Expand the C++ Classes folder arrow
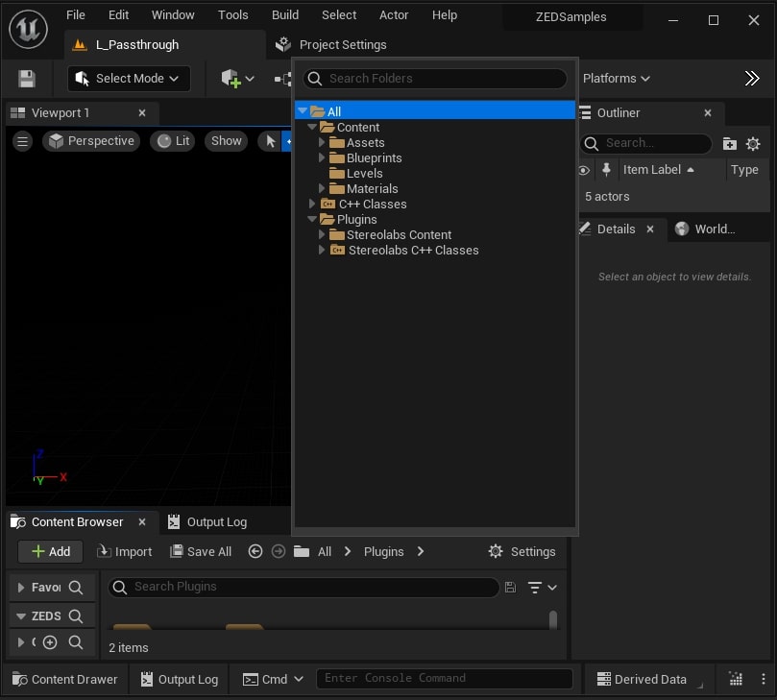Viewport: 777px width, 700px height. pos(312,204)
